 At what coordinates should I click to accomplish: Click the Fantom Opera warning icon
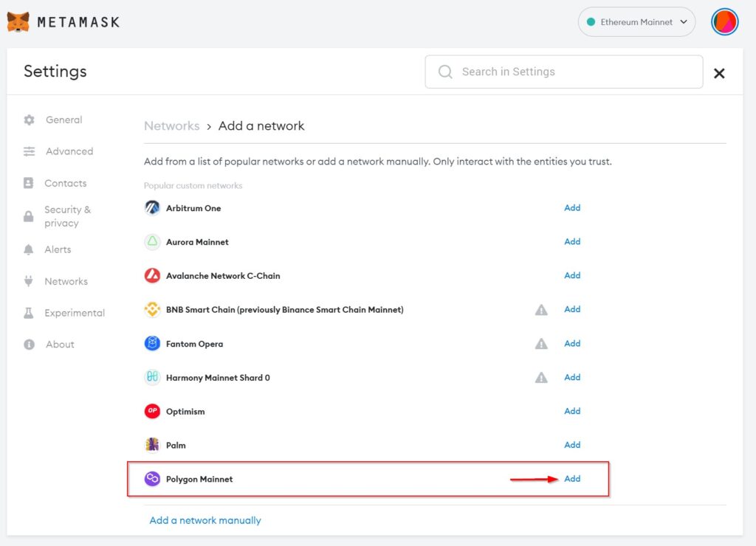(x=541, y=344)
